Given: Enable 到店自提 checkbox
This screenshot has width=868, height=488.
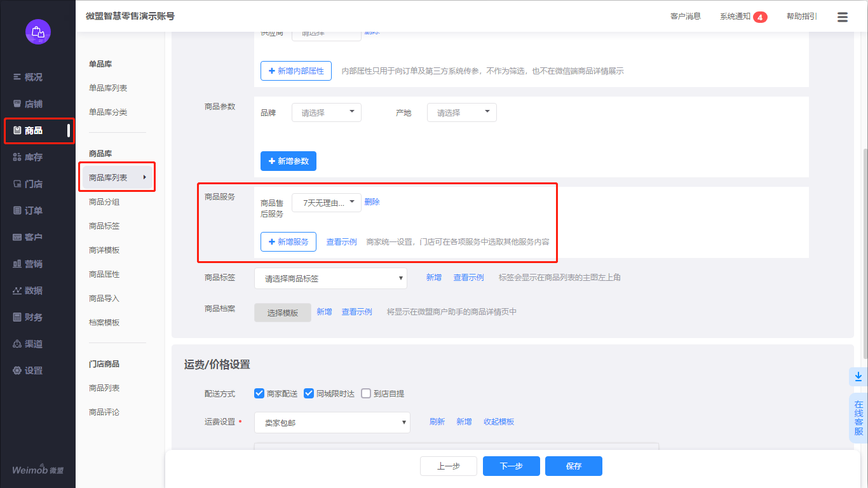Looking at the screenshot, I should 366,393.
